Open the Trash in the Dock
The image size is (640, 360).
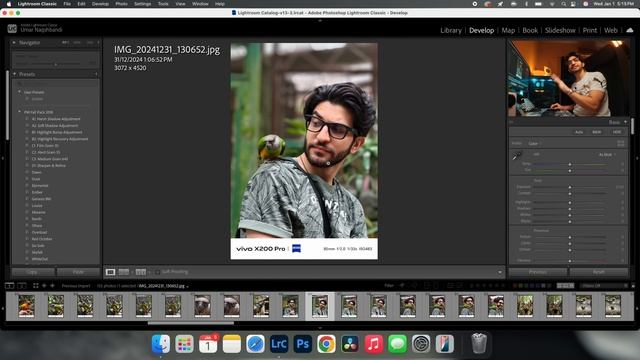click(479, 344)
